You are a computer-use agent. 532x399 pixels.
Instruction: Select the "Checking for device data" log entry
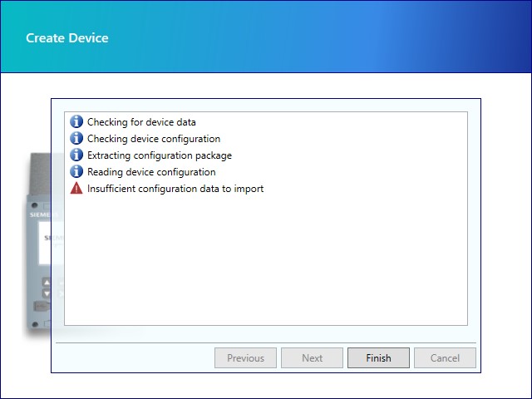141,122
